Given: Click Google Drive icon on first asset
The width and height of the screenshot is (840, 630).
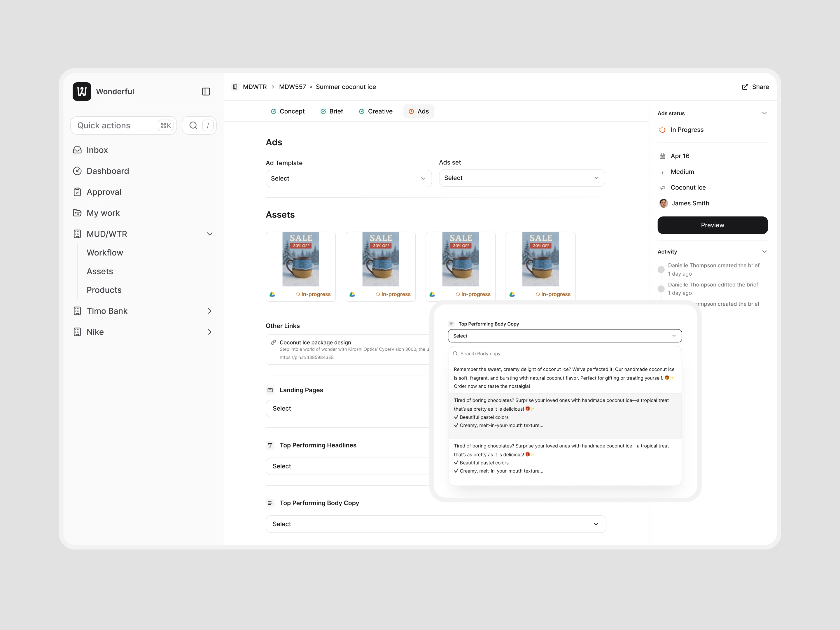Looking at the screenshot, I should click(x=272, y=294).
